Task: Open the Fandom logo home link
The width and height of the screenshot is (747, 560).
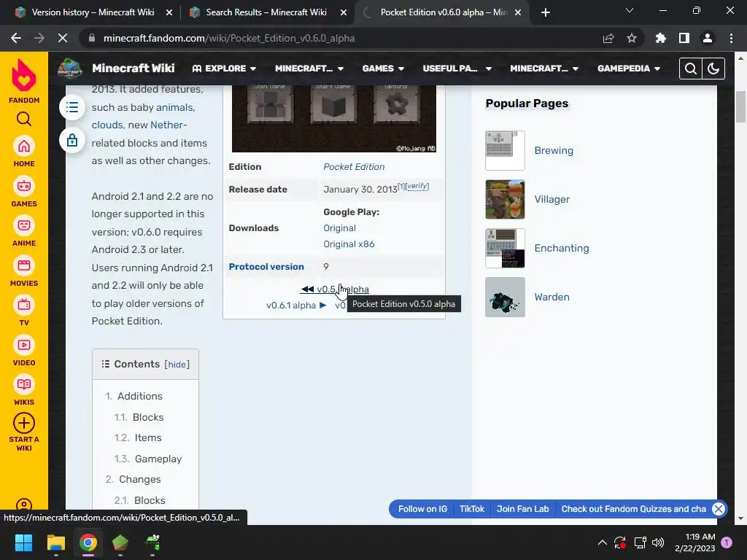Action: tap(24, 81)
